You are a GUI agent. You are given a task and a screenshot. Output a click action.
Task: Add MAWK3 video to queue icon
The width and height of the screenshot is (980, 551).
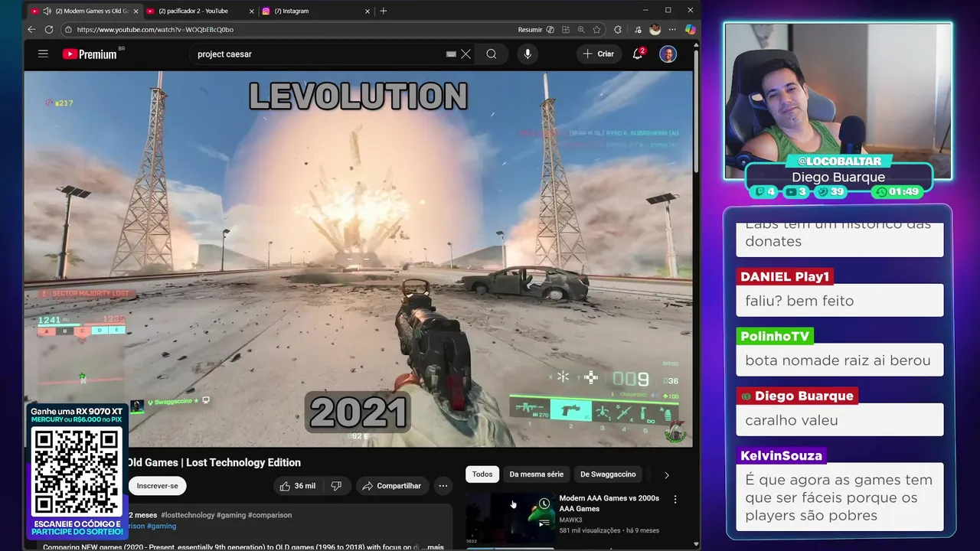click(544, 523)
